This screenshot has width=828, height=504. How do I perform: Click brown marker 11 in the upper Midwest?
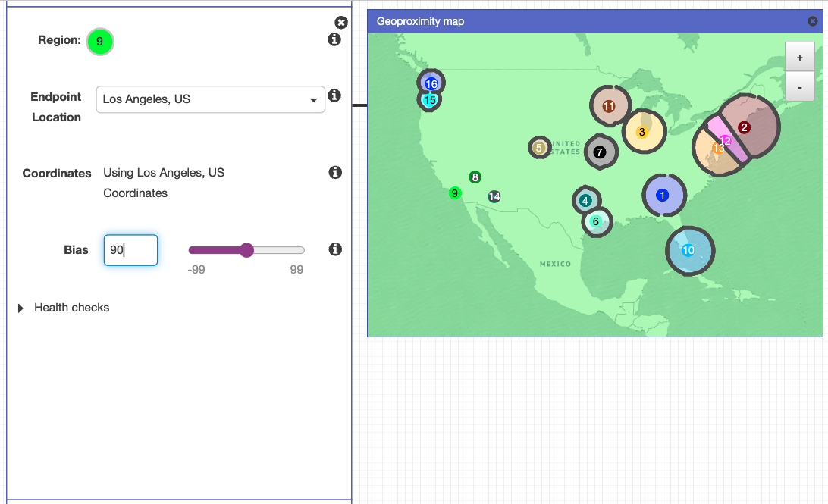pyautogui.click(x=609, y=106)
